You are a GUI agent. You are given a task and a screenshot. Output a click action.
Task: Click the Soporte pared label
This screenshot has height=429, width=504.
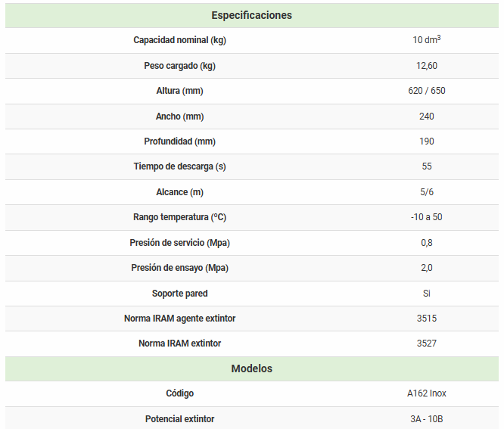tap(179, 293)
